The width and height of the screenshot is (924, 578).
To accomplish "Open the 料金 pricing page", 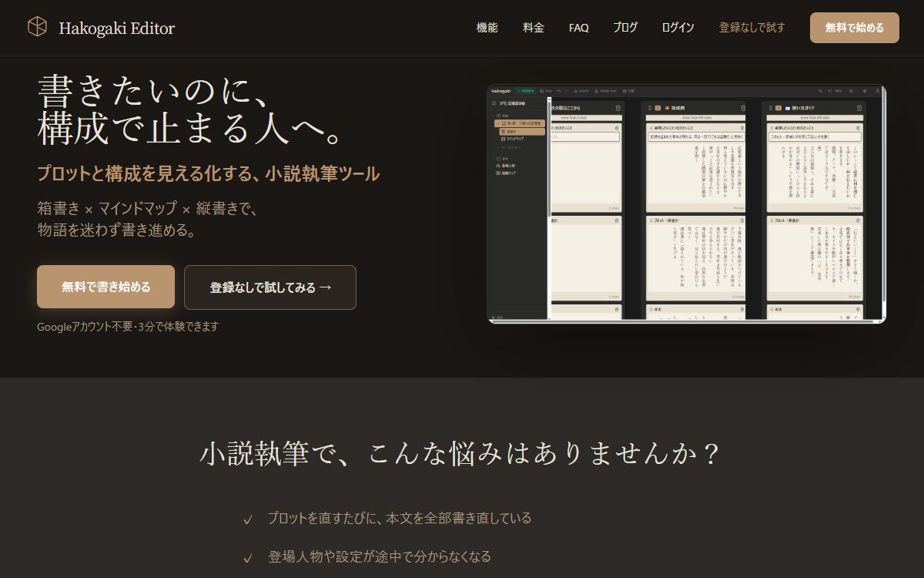I will coord(533,28).
